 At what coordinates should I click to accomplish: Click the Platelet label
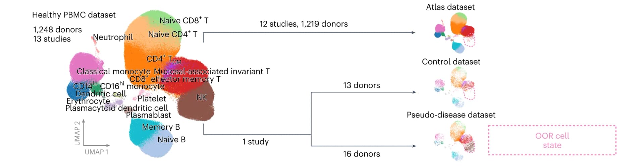click(x=152, y=98)
